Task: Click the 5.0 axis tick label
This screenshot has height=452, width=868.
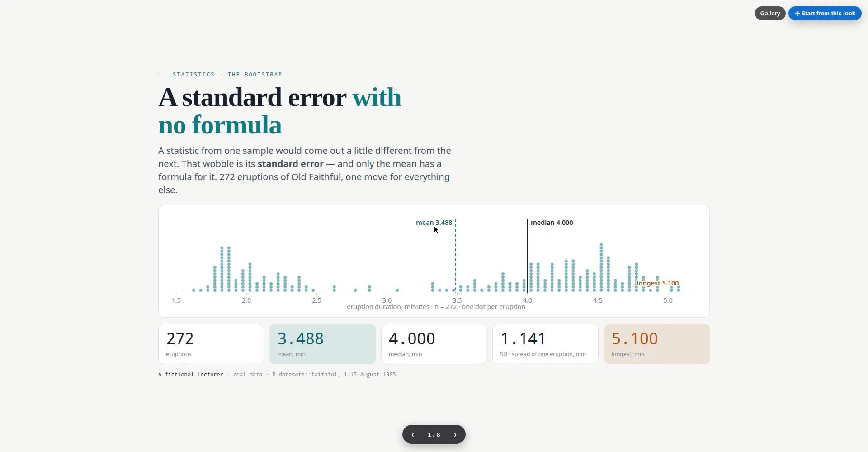Action: (x=668, y=300)
